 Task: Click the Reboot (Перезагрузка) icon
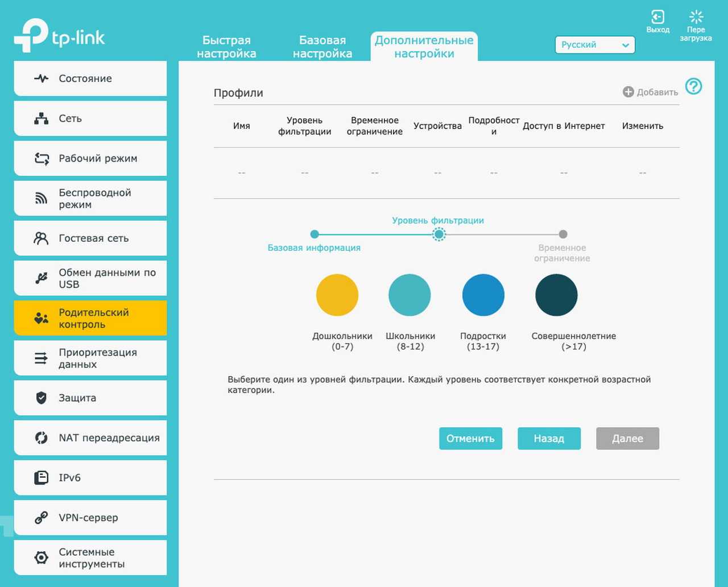tap(696, 17)
